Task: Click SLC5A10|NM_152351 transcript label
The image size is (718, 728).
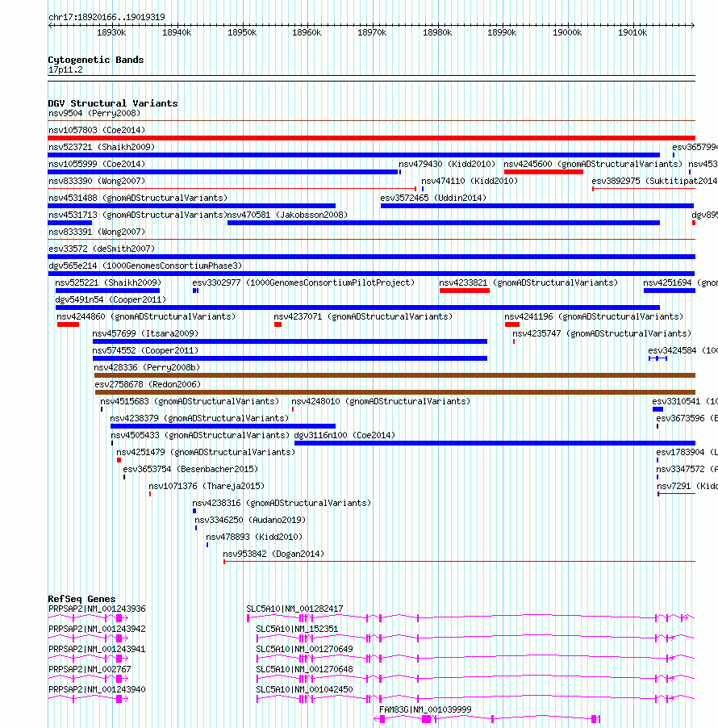Action: (297, 629)
